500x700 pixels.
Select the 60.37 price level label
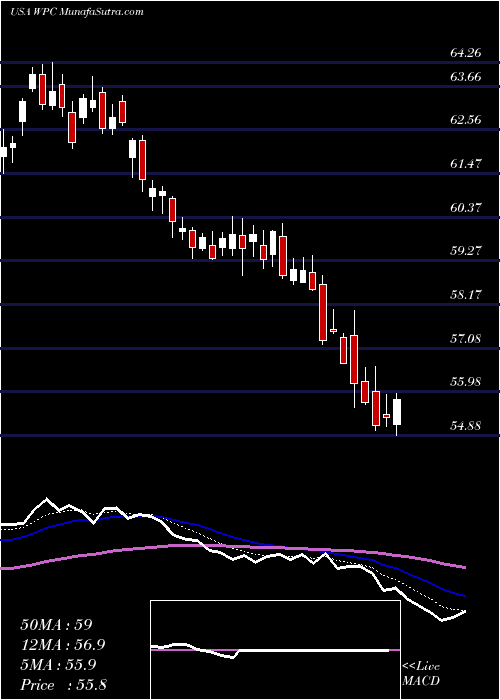click(466, 208)
